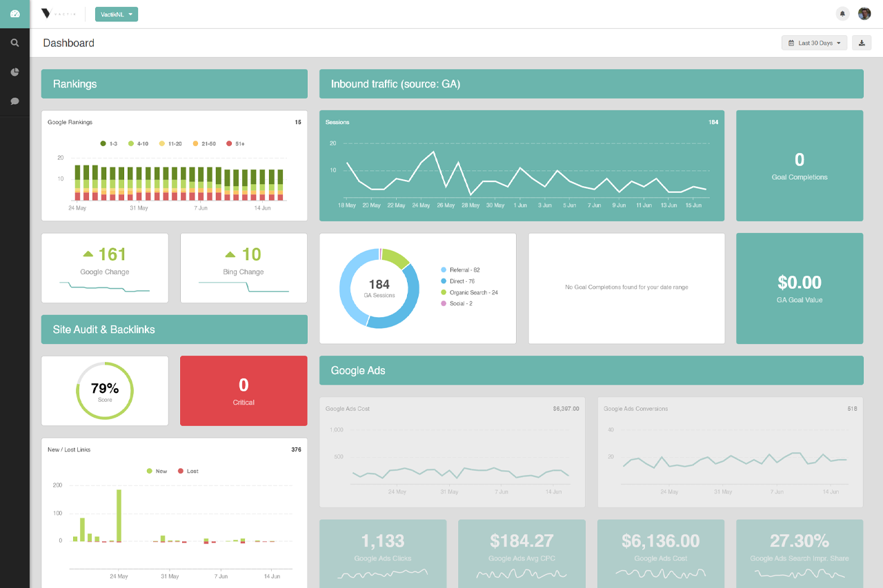Click the Goal Completions tile

(800, 166)
